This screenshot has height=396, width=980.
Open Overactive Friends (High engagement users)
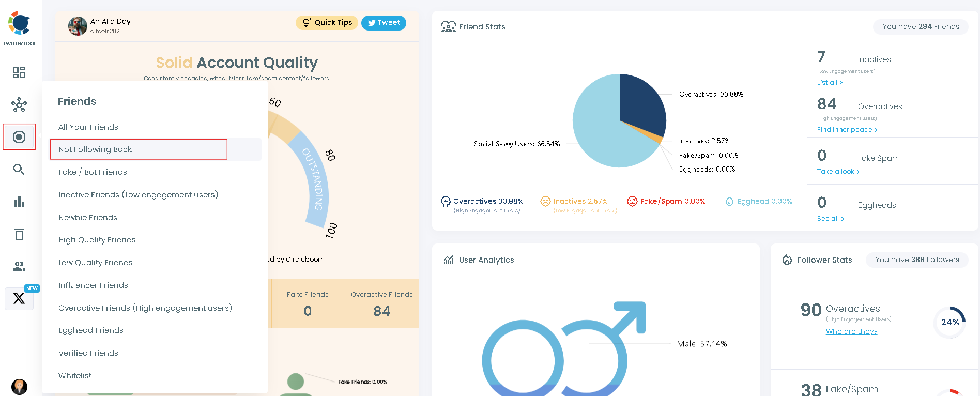145,308
